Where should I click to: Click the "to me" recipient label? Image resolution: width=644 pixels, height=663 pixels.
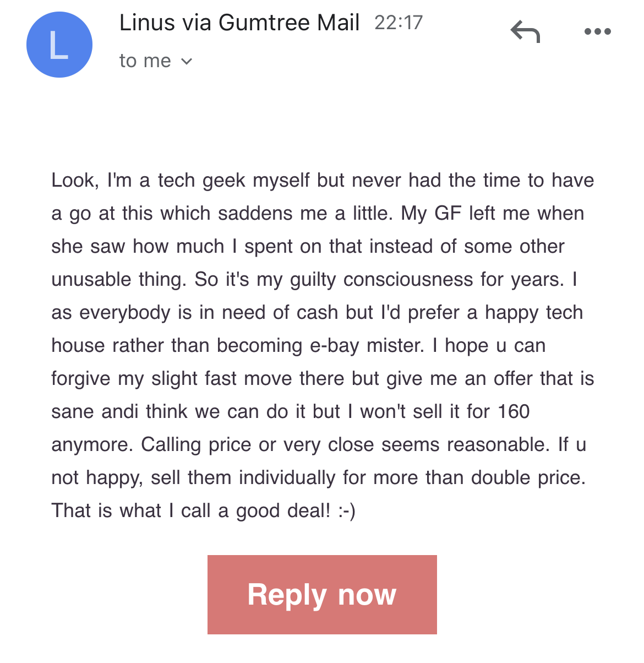click(145, 61)
